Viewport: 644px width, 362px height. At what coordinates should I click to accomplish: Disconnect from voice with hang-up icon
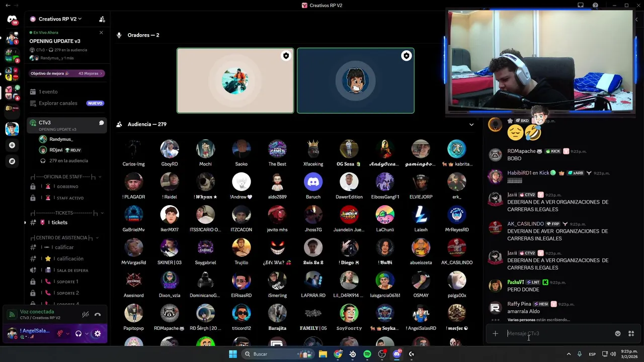point(98,315)
